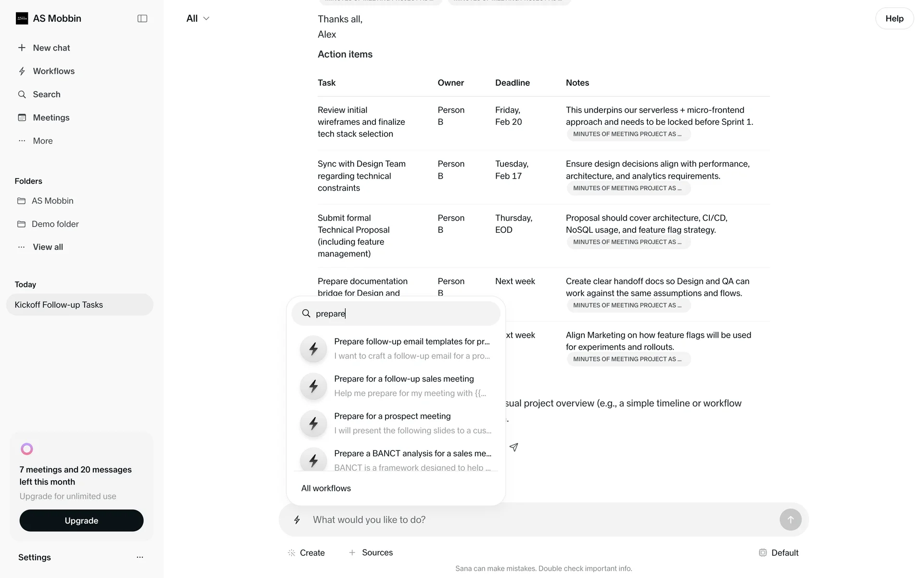This screenshot has width=924, height=578.
Task: Expand the More sidebar options
Action: (x=42, y=141)
